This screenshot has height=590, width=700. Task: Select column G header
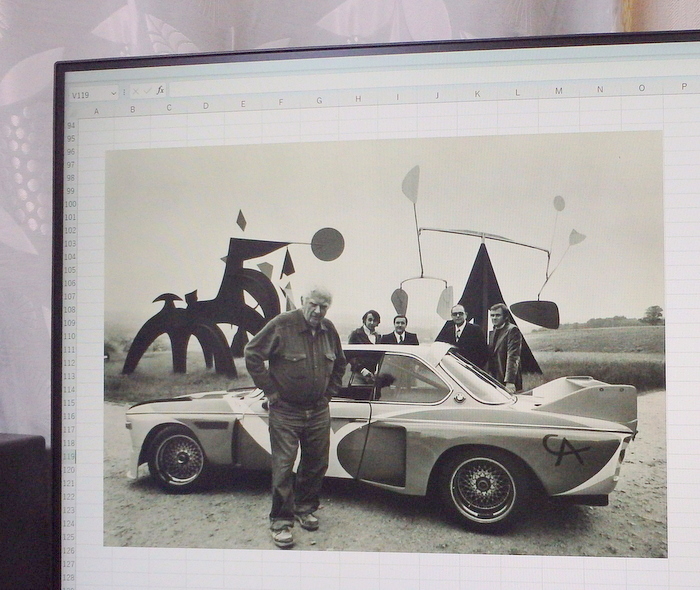319,100
